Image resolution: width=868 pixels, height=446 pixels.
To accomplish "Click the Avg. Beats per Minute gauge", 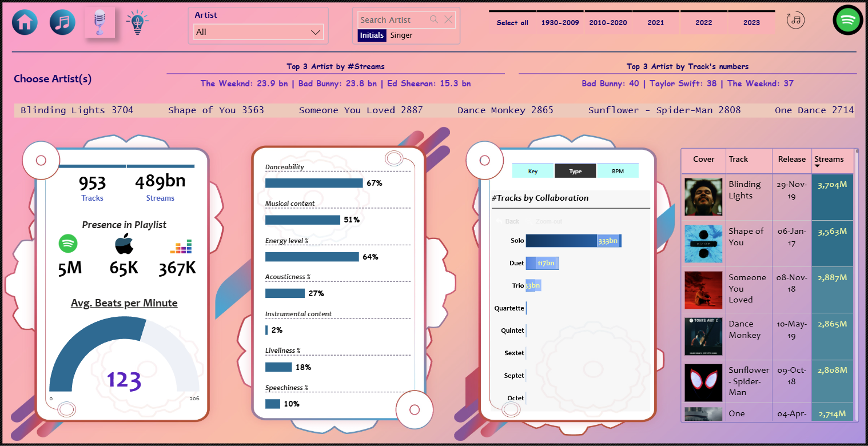I will [x=124, y=355].
